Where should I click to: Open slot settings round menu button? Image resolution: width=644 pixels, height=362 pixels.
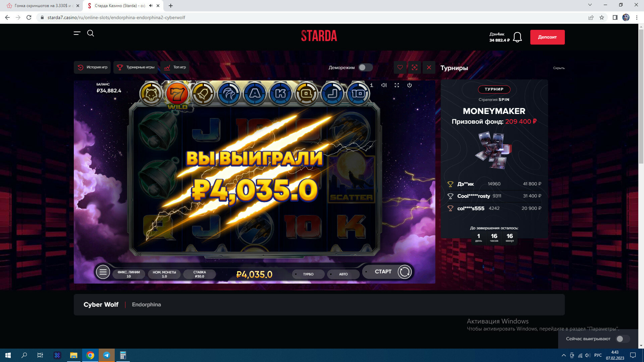click(x=103, y=272)
